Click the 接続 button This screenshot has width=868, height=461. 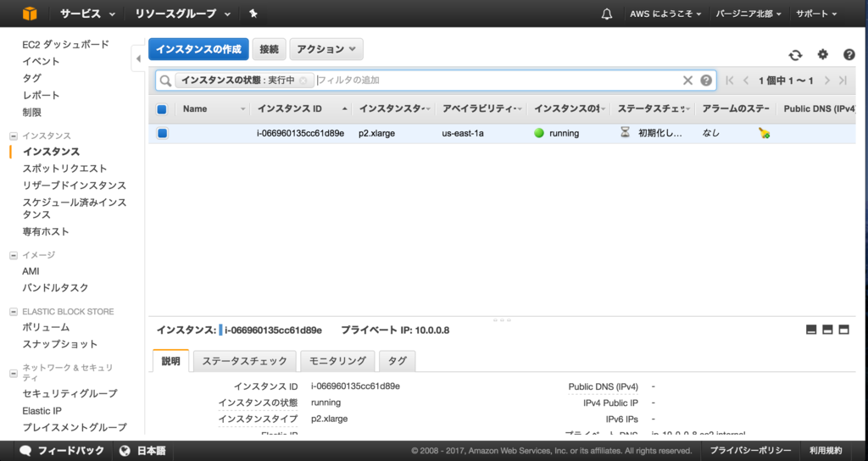pos(269,49)
